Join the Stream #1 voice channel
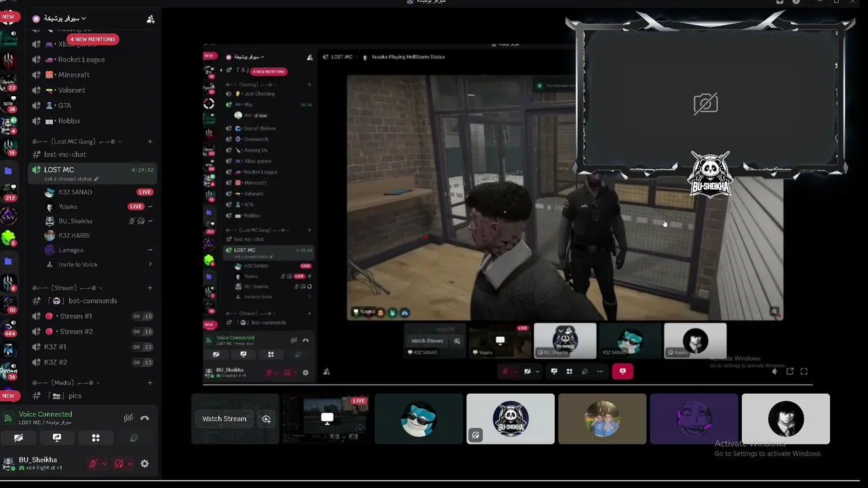Screen dimensions: 868x488 tap(92, 317)
